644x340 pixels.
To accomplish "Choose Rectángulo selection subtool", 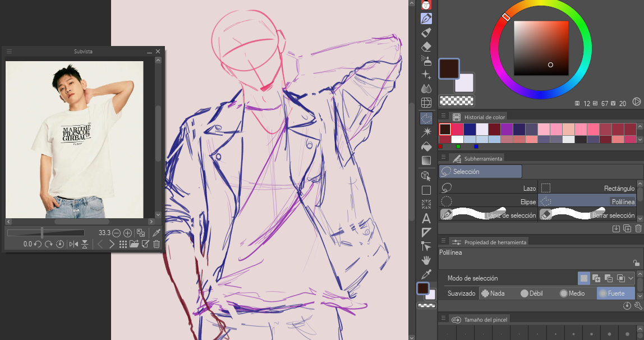I will (587, 188).
